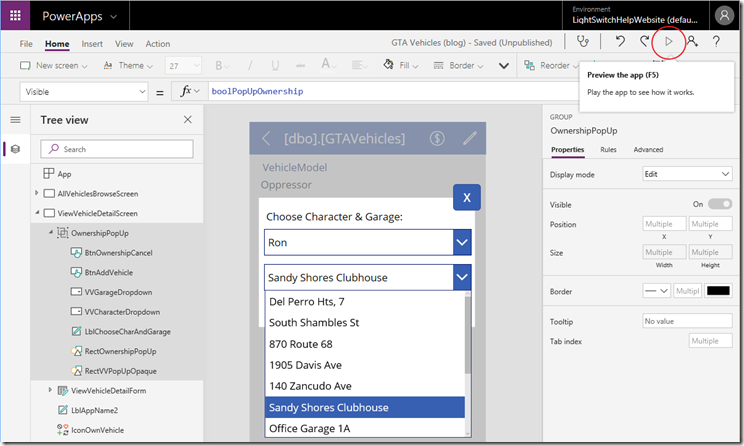Open the Share user icon
744x446 pixels.
(x=692, y=42)
